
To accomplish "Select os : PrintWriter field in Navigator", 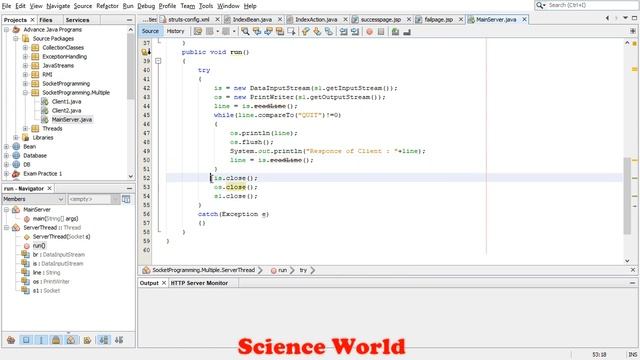I will click(x=51, y=281).
